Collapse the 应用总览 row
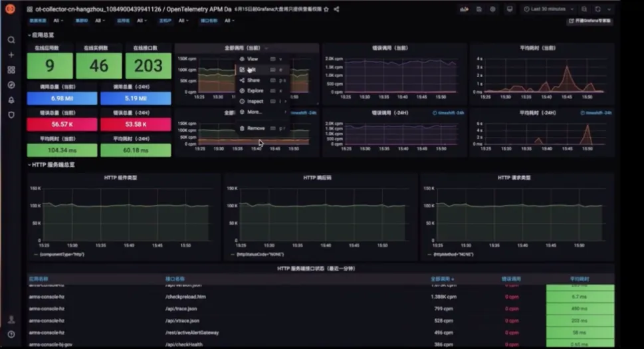 41,35
